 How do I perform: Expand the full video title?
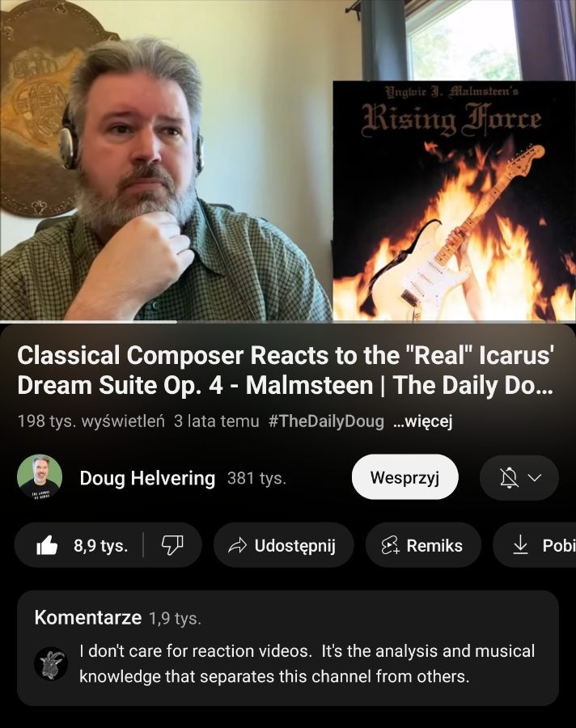point(286,370)
